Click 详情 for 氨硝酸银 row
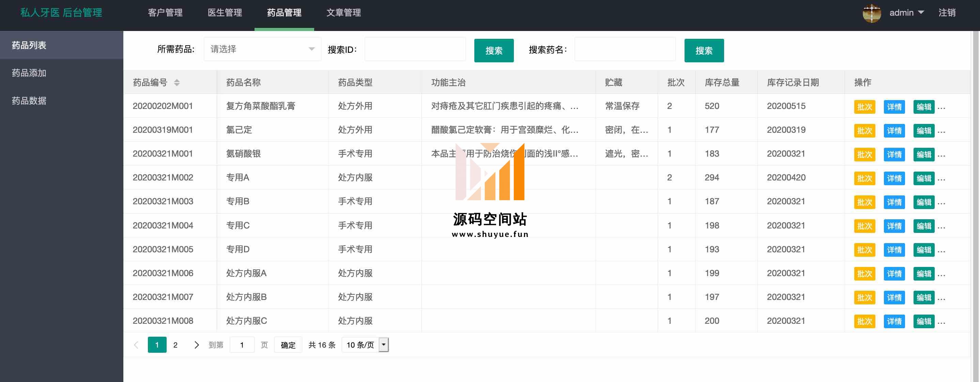Screen dimensions: 980x382 [x=894, y=155]
